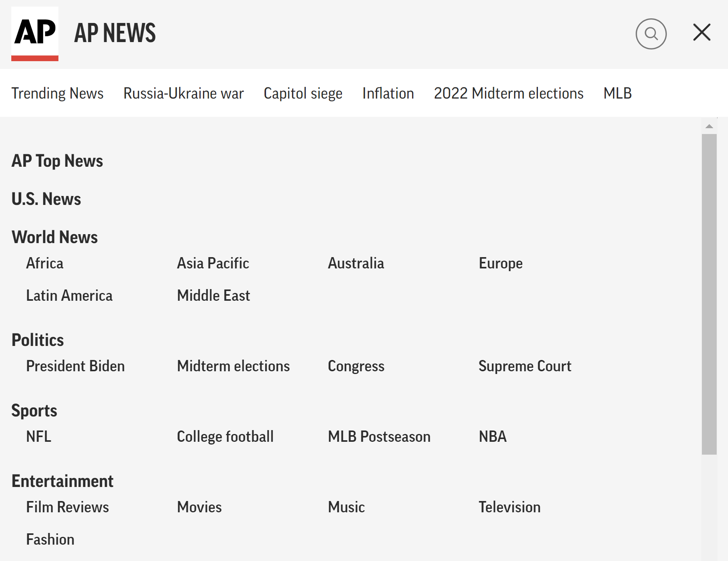View Supreme Court coverage link
The image size is (728, 561).
pos(525,366)
